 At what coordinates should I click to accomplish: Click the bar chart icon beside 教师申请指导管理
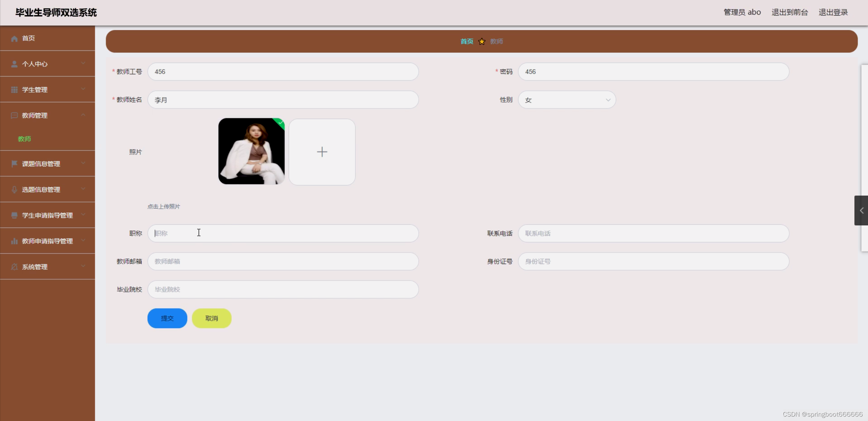[x=14, y=241]
